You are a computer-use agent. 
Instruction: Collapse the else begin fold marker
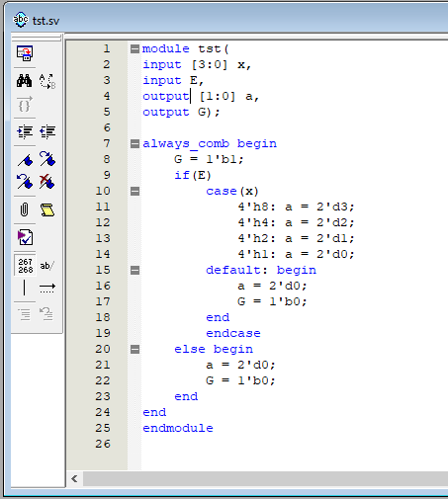134,349
